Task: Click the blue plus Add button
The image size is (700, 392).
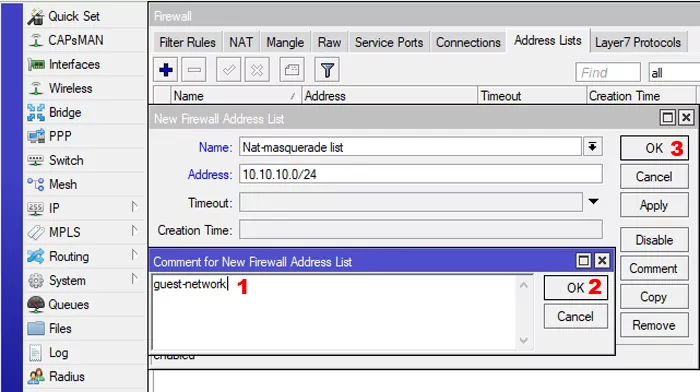Action: click(166, 70)
